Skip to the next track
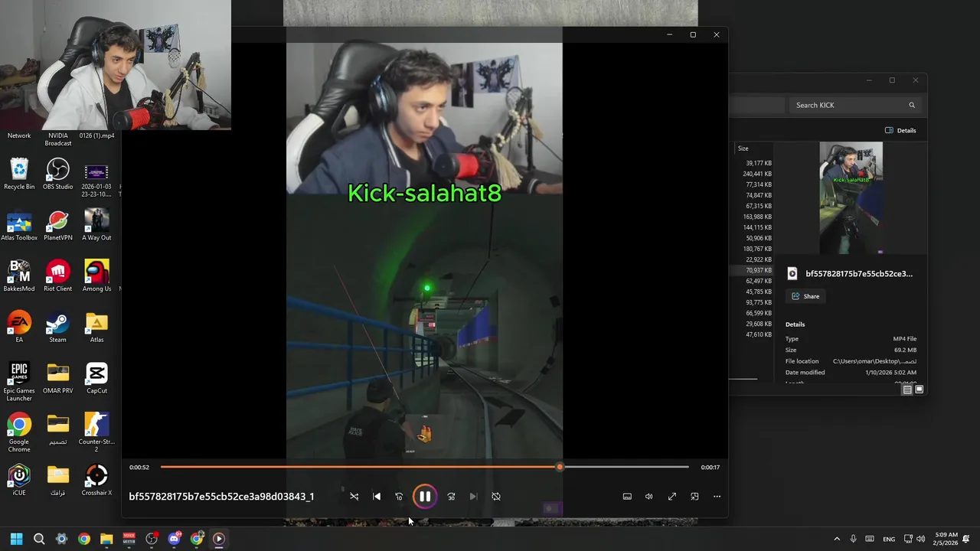 coord(473,497)
